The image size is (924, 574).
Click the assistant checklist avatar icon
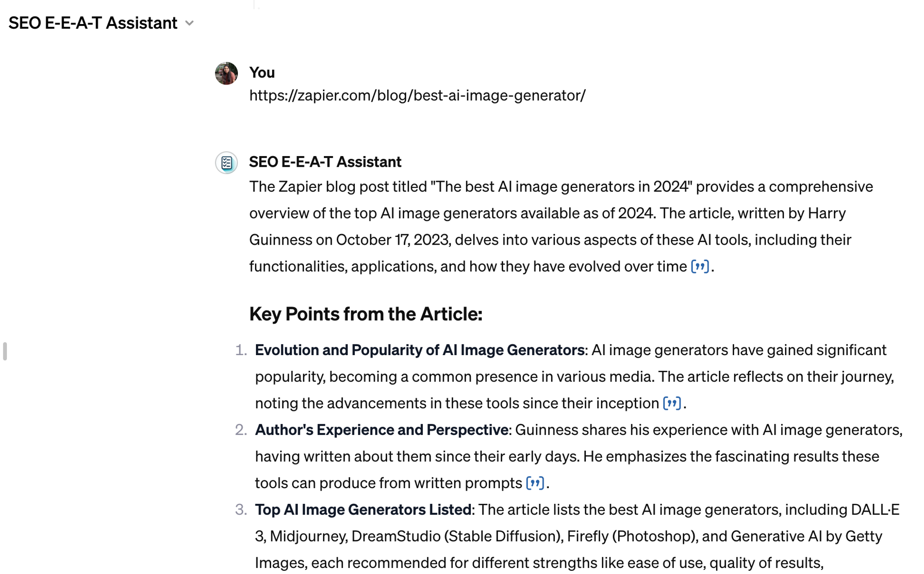(226, 163)
